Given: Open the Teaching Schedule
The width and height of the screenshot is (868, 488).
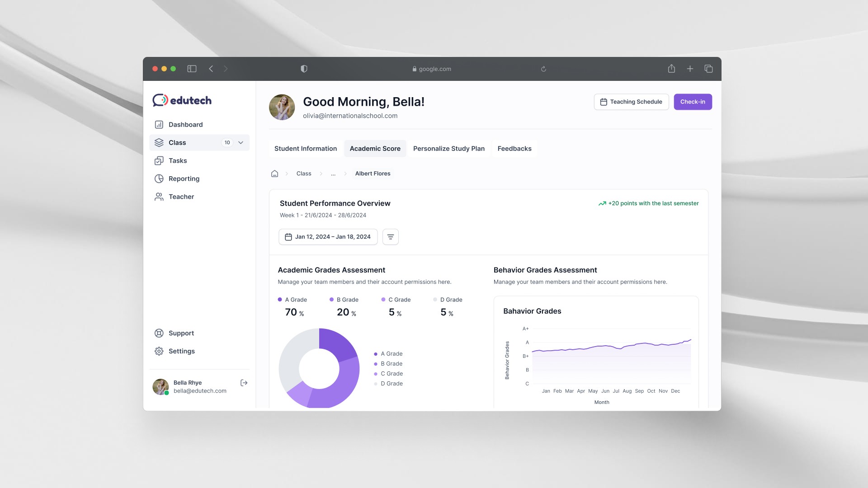Looking at the screenshot, I should click(631, 102).
